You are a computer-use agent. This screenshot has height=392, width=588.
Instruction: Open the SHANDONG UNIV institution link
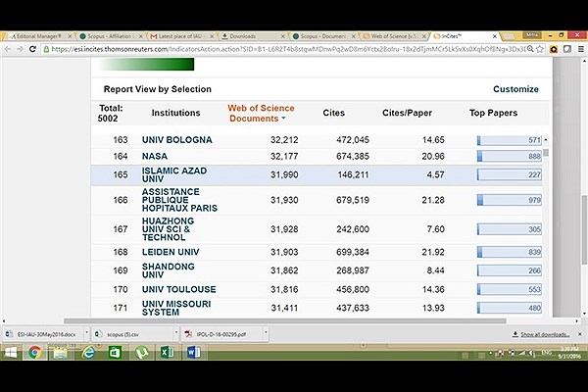pyautogui.click(x=168, y=270)
